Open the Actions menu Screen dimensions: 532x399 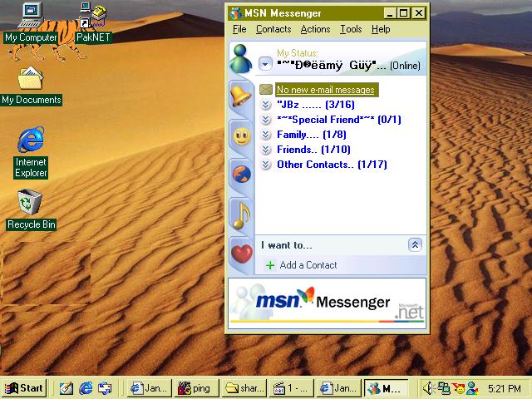pos(315,29)
